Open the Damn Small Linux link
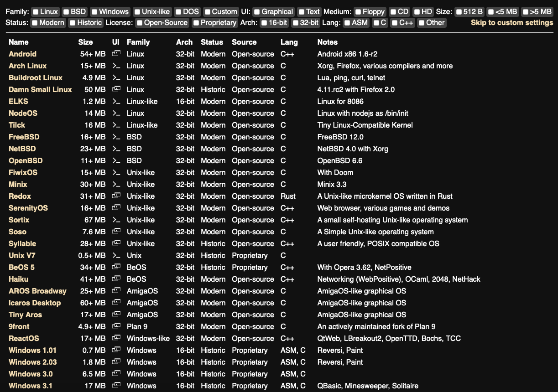 pyautogui.click(x=40, y=89)
